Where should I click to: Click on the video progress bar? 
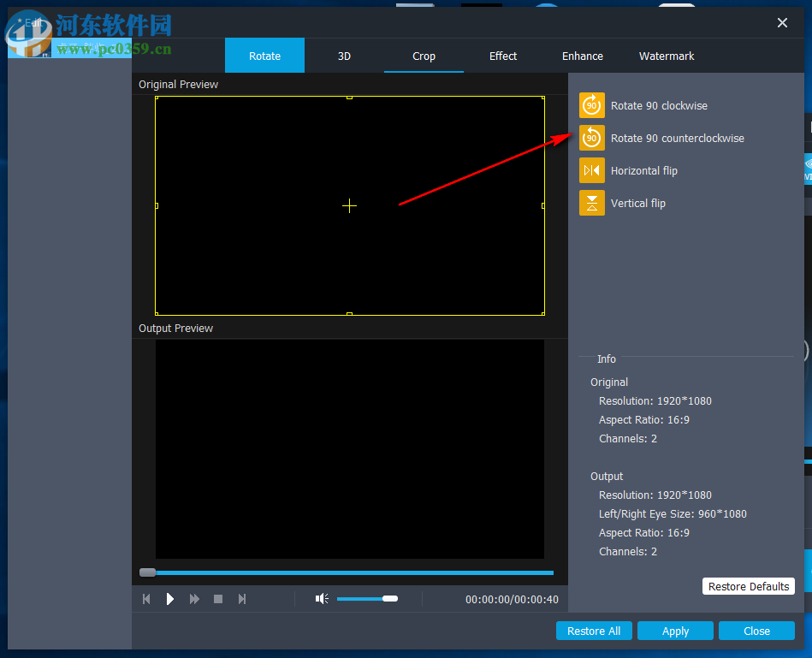(347, 572)
